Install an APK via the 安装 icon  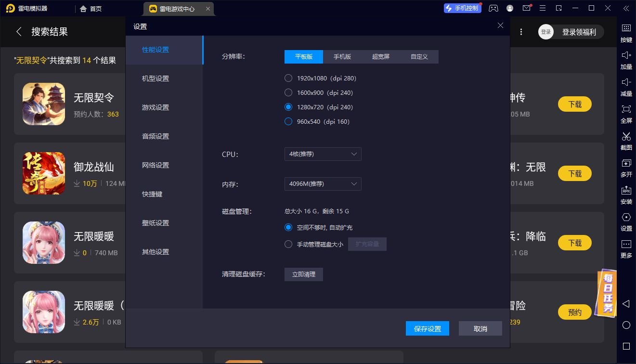point(626,195)
